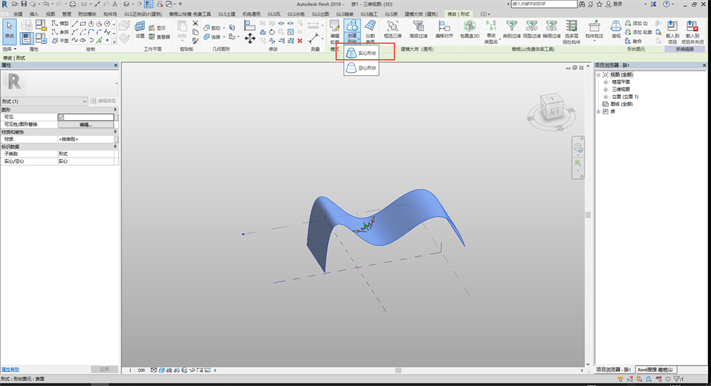The image size is (711, 386).
Task: Click the 载入到项目 load into project icon
Action: 672,32
